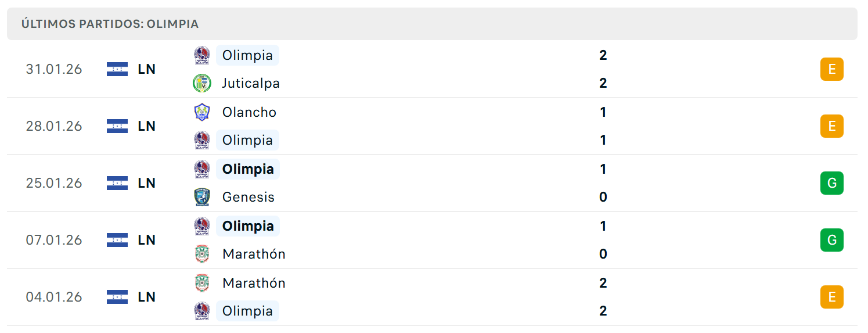Image resolution: width=868 pixels, height=333 pixels.
Task: Click orange E badge for Juticalpa match
Action: pos(832,69)
